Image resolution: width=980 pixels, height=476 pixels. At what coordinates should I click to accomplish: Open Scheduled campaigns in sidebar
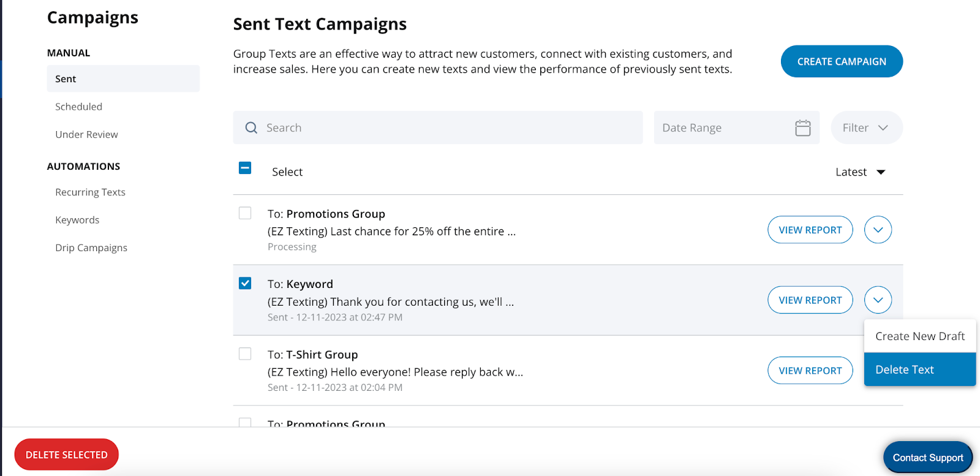tap(79, 107)
